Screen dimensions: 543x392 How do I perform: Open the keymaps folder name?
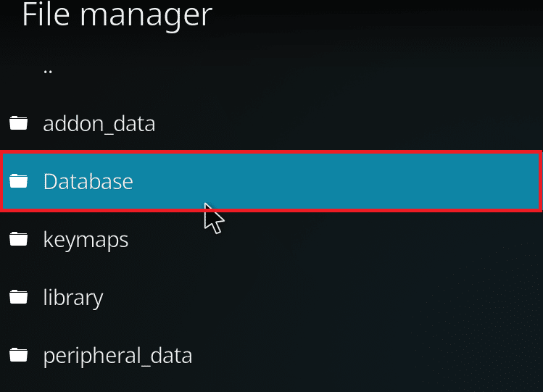pos(86,240)
